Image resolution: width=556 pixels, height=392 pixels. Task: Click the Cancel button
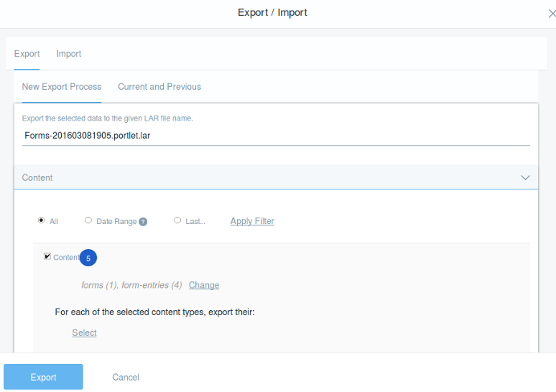[126, 377]
